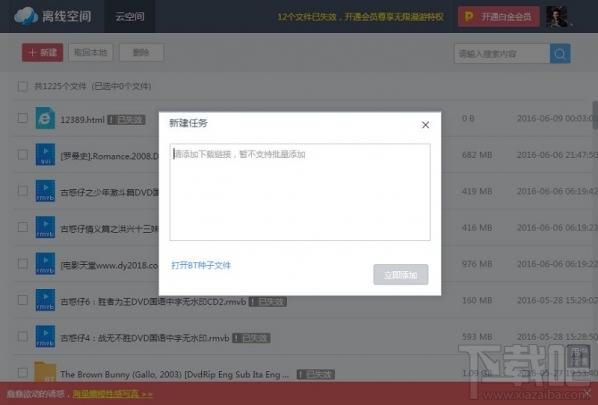Image resolution: width=598 pixels, height=405 pixels.
Task: Click into the download link text area
Action: [300, 192]
